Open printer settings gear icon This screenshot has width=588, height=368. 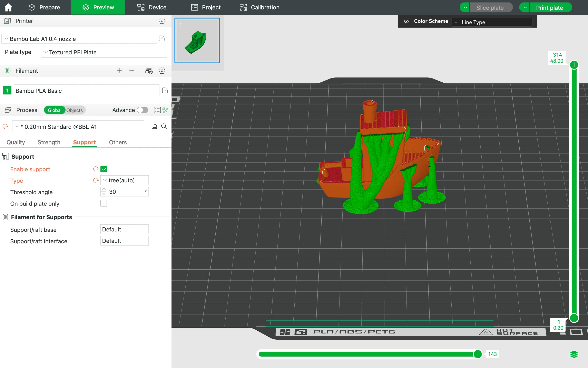coord(162,21)
